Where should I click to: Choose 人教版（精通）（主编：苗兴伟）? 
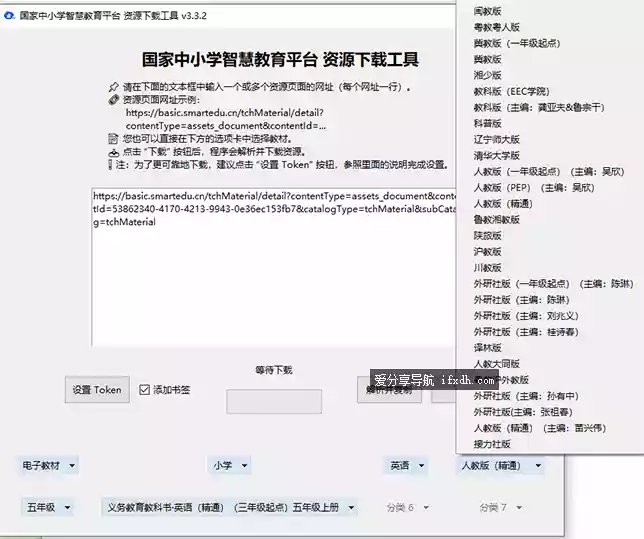(x=540, y=428)
